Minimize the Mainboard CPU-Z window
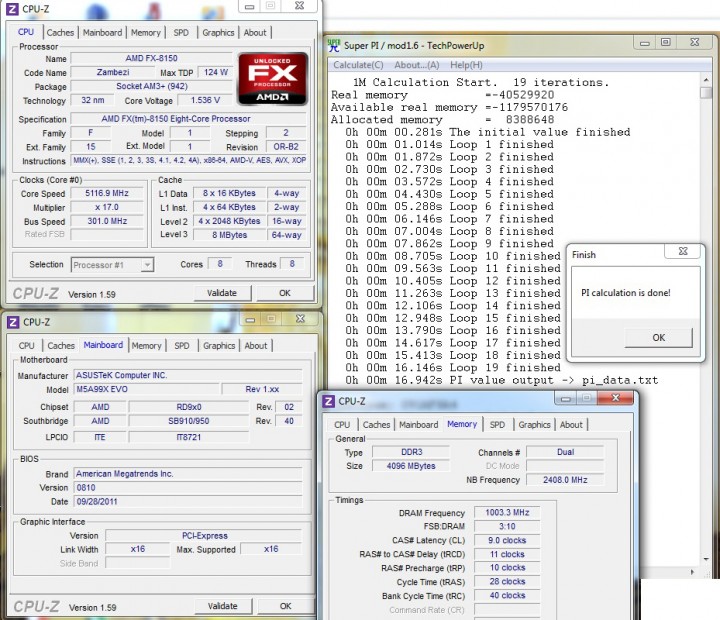Screen dimensions: 720x620 [250, 319]
